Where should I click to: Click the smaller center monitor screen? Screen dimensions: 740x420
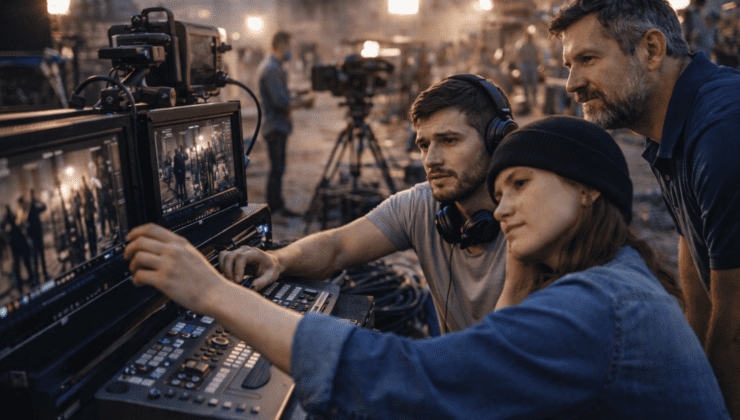(194, 163)
